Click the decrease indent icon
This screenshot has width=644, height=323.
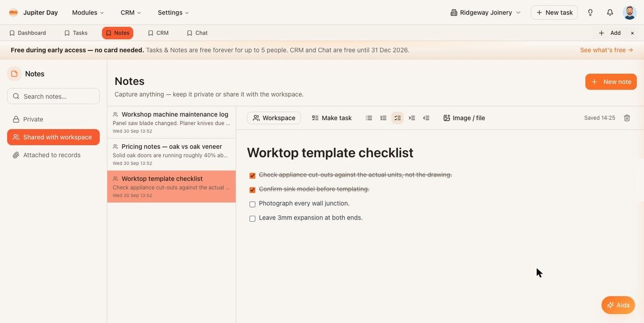[x=426, y=118]
